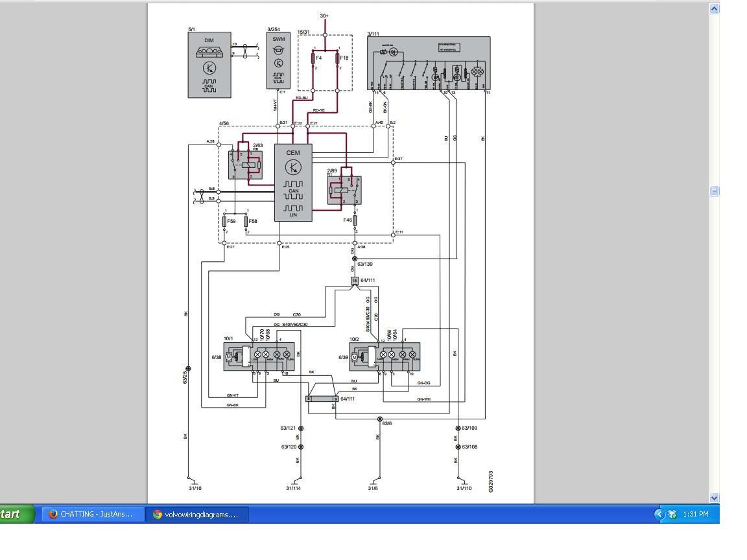Image resolution: width=747 pixels, height=560 pixels.
Task: Click the RD-YE wire color label
Action: [x=319, y=110]
